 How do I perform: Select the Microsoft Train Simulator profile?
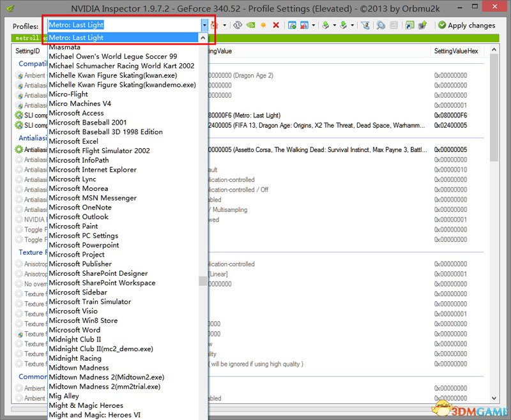[x=90, y=302]
